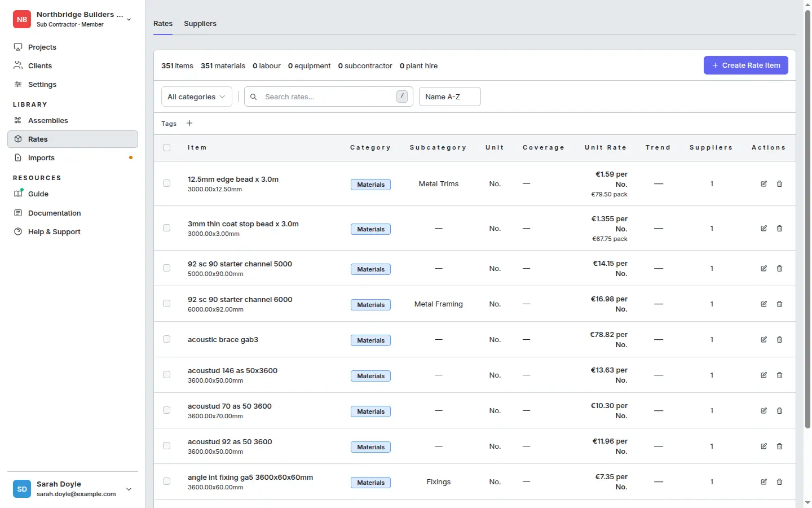Screen dimensions: 812x508
Task: Click the €78.82 per No. rate
Action: [x=608, y=339]
